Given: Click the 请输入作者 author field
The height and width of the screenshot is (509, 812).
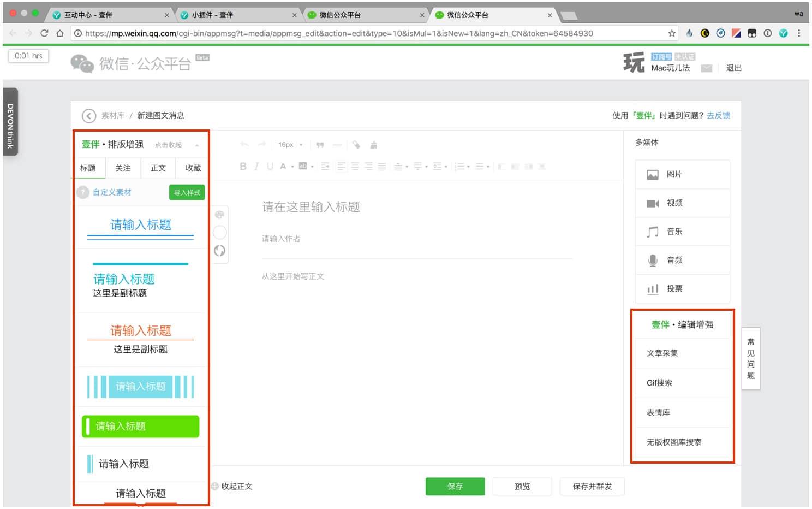Looking at the screenshot, I should click(417, 239).
